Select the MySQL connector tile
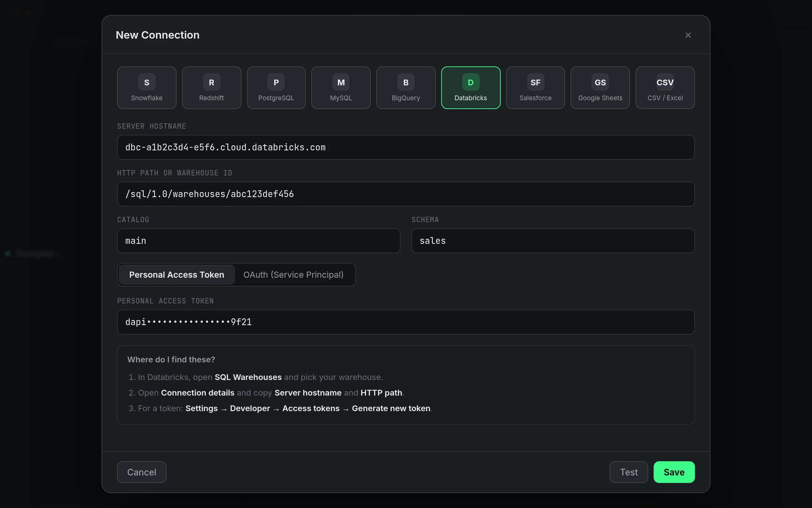This screenshot has width=812, height=508. 341,88
